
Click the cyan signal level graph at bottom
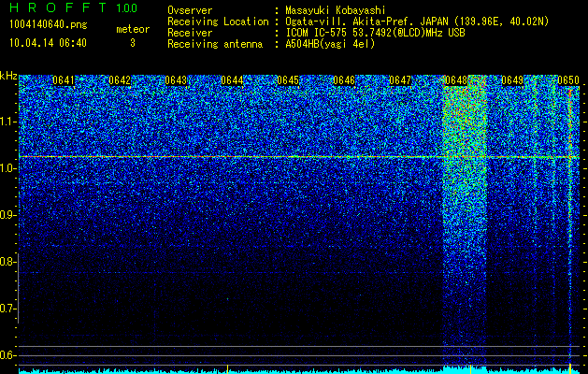(299, 370)
